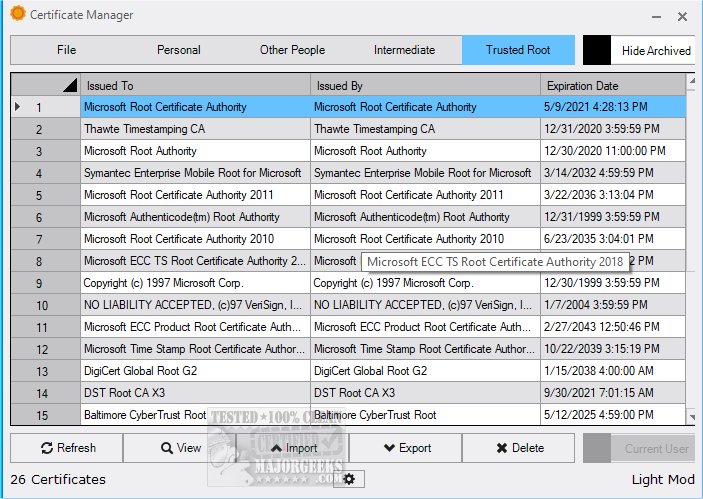Screen dimensions: 703x499
Task: Select Issued To 'Microsoft ECC TS Root Certificate Authority 2...'
Action: pyautogui.click(x=195, y=261)
